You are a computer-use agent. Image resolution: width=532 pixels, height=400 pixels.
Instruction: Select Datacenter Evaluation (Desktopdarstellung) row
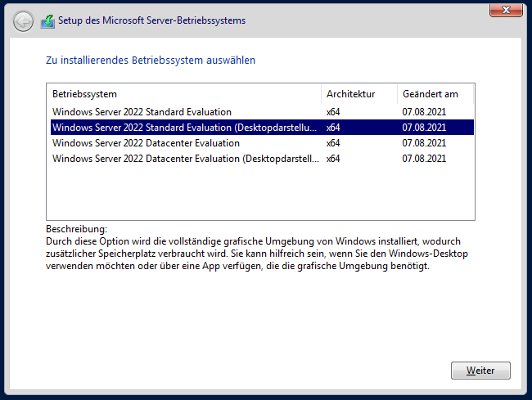262,159
